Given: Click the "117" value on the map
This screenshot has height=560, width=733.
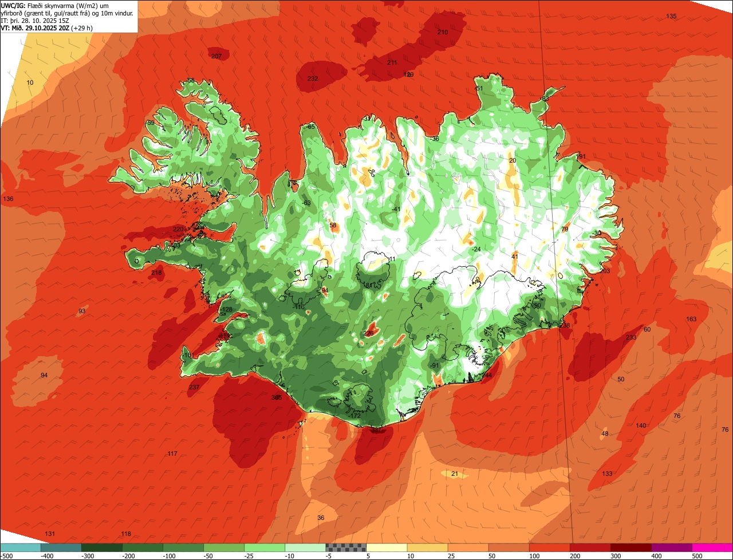Looking at the screenshot, I should [172, 453].
